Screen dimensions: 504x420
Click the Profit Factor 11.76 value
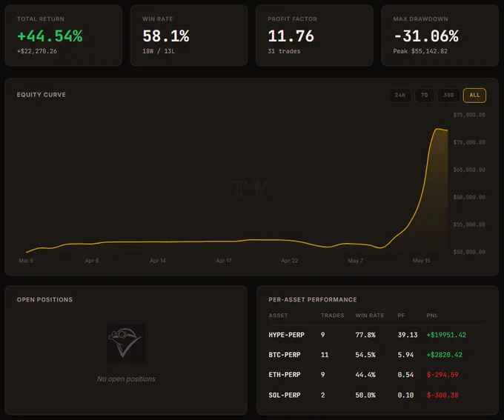[291, 36]
